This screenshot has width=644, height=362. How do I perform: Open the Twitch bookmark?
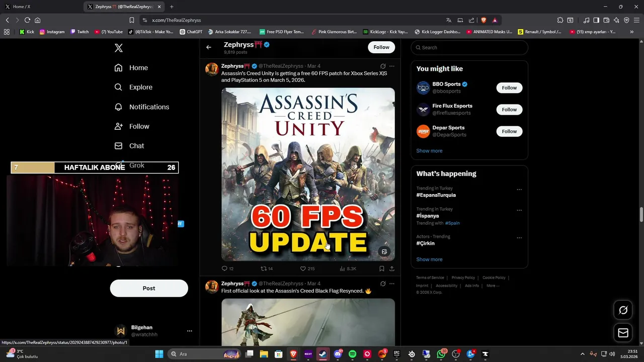coord(79,32)
